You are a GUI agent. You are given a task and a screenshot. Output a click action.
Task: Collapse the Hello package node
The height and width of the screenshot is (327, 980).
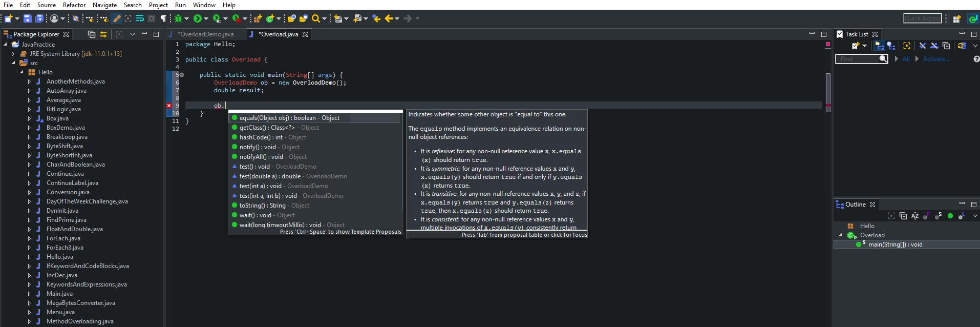tap(22, 72)
